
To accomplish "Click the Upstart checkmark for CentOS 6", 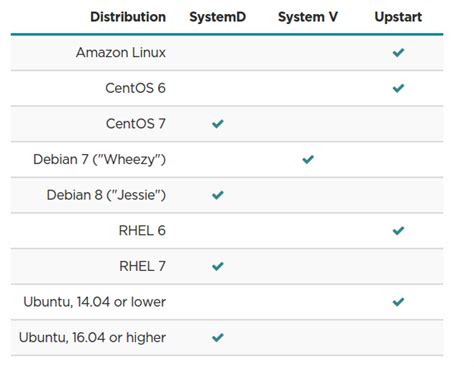I will 398,88.
